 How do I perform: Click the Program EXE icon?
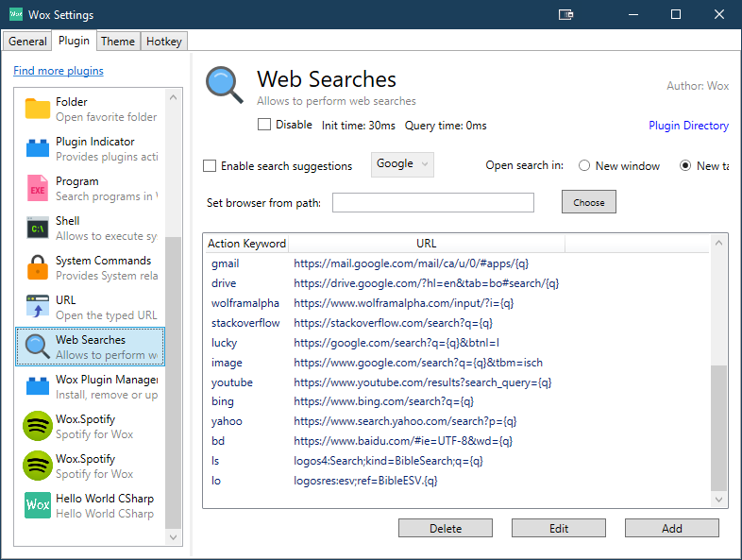38,188
